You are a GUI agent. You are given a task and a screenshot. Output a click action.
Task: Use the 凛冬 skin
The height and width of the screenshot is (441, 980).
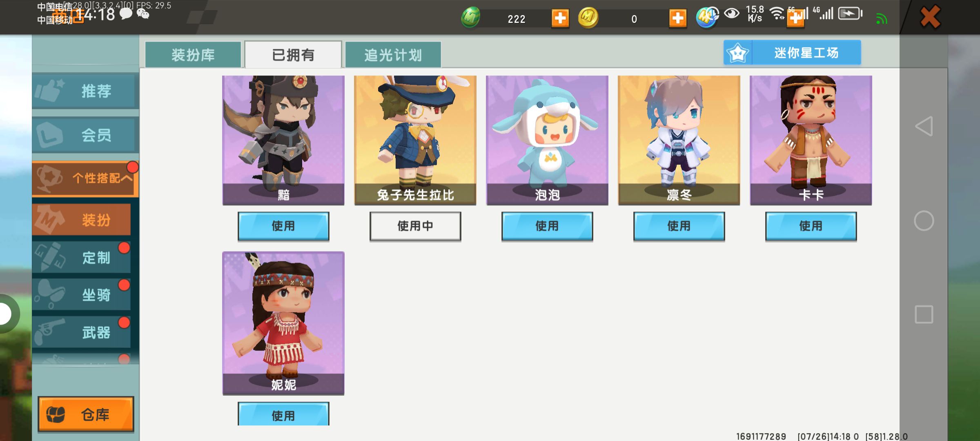pyautogui.click(x=679, y=226)
